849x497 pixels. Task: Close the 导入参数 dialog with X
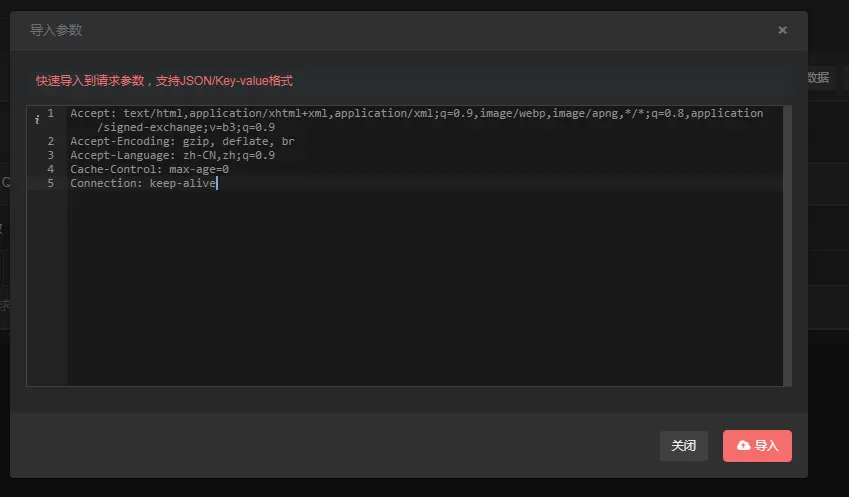[x=782, y=30]
